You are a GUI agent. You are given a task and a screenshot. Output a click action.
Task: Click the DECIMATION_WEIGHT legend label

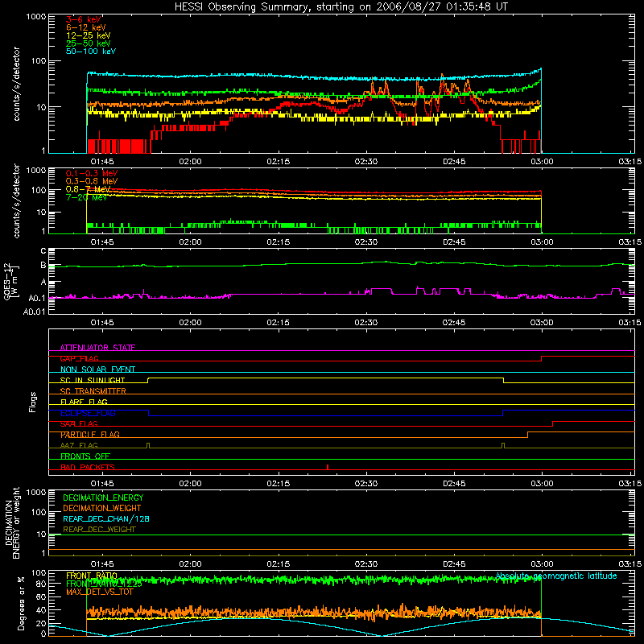[102, 508]
